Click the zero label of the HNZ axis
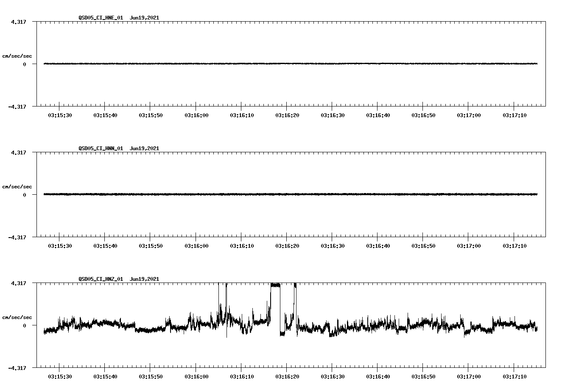576x392 pixels. (x=25, y=325)
